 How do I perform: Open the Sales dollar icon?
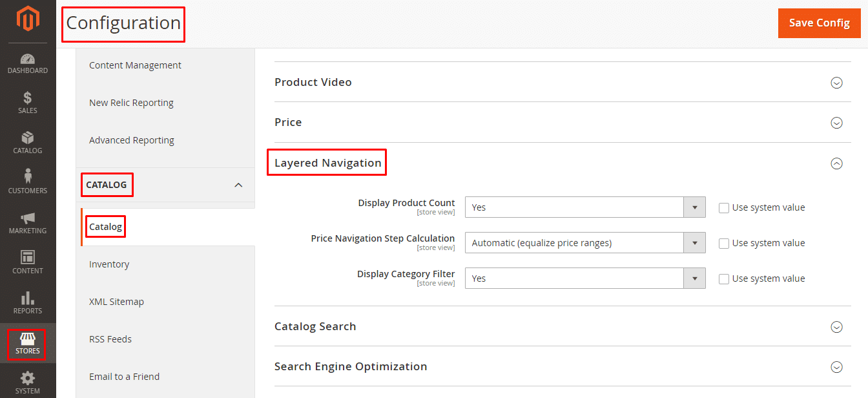coord(28,98)
